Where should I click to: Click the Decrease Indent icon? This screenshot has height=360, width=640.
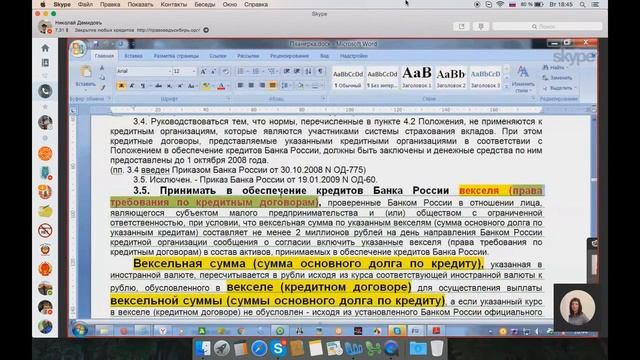287,71
